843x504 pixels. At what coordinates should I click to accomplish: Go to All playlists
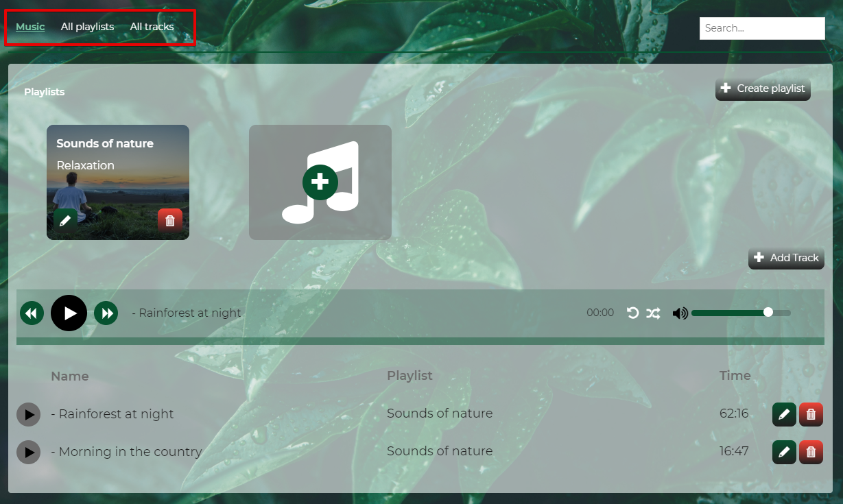pos(87,27)
